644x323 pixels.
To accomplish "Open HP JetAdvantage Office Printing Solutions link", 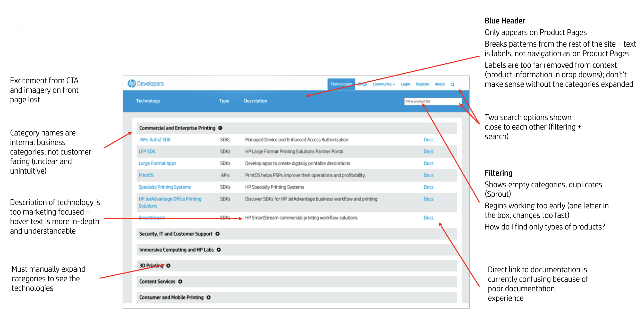I will (x=170, y=202).
